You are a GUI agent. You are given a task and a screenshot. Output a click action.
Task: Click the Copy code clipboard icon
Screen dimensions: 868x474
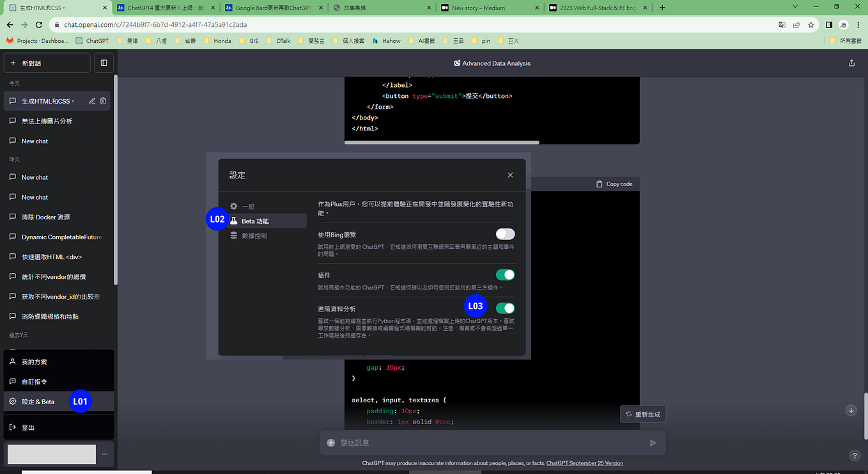(x=599, y=184)
